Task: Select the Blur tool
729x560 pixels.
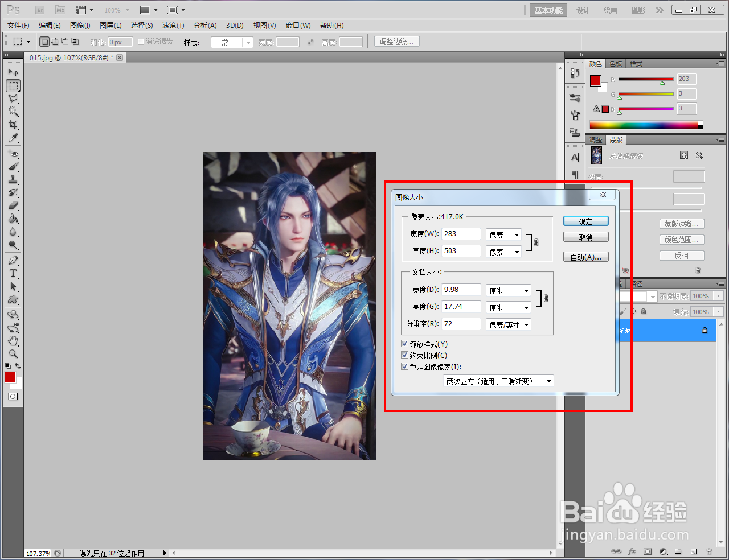Action: (13, 232)
